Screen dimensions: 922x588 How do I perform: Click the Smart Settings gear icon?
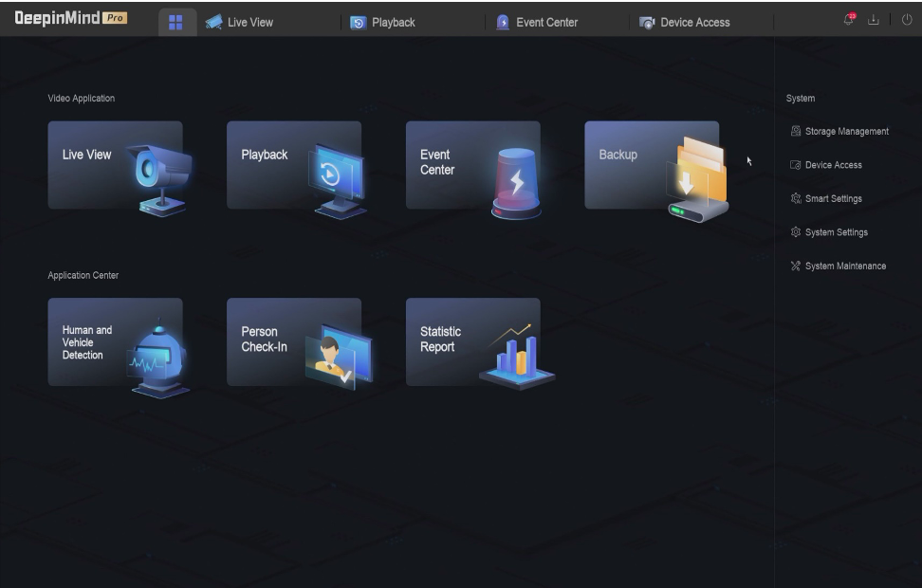click(x=796, y=199)
